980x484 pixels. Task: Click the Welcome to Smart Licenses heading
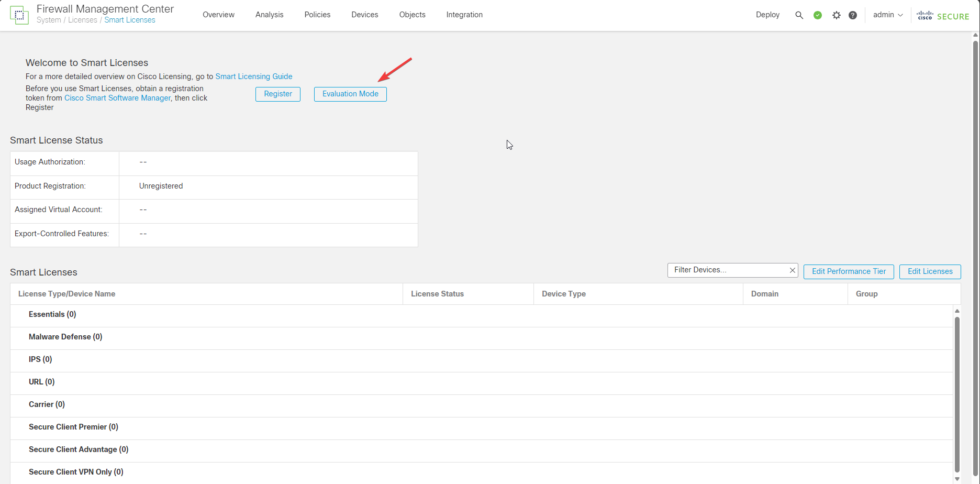87,63
